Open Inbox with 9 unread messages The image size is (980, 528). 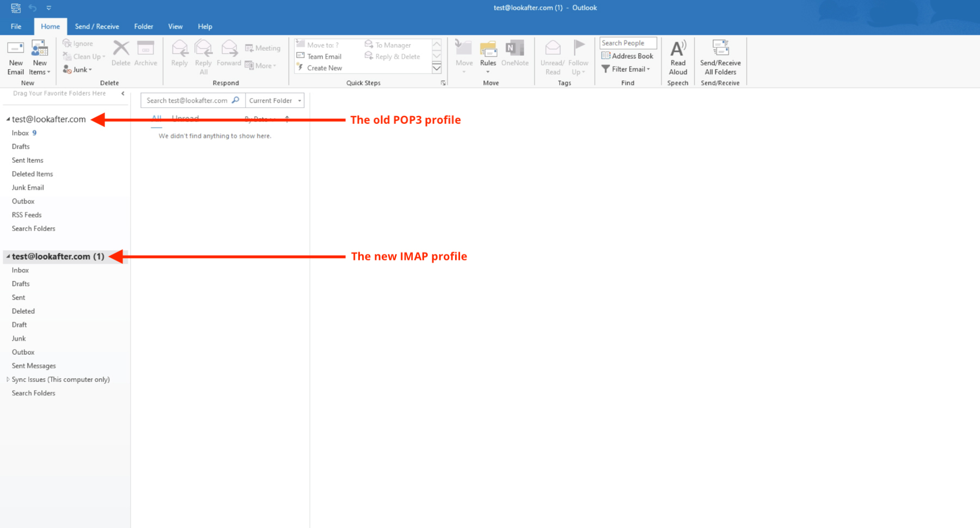21,133
